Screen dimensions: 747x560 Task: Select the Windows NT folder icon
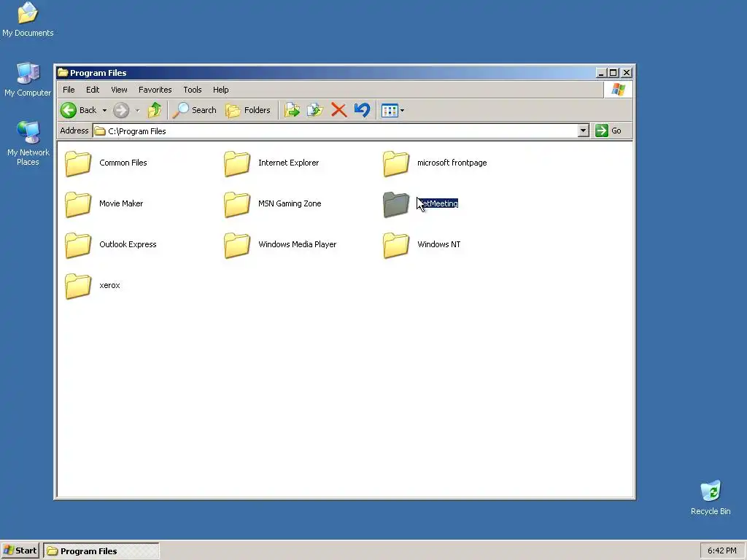[x=396, y=245]
